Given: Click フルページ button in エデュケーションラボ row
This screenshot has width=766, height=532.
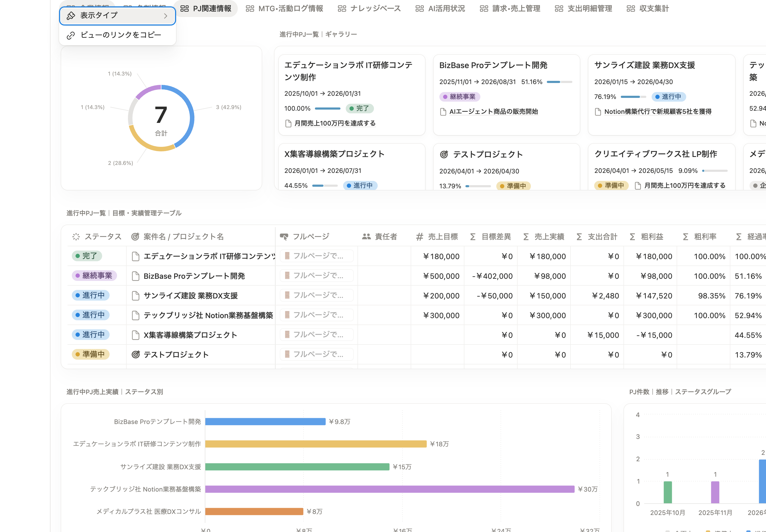Looking at the screenshot, I should coord(316,256).
